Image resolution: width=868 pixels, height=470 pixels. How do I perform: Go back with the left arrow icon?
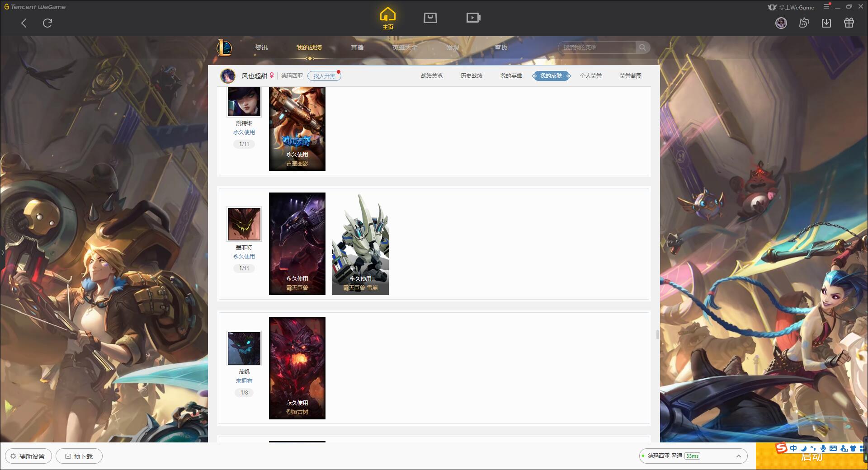pyautogui.click(x=24, y=23)
